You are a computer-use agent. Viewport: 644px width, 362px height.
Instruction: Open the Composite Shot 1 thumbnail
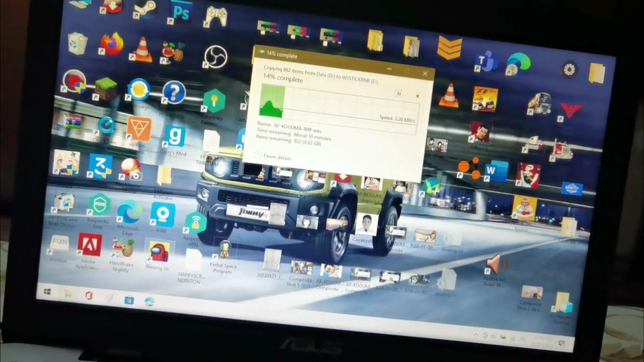(x=301, y=267)
